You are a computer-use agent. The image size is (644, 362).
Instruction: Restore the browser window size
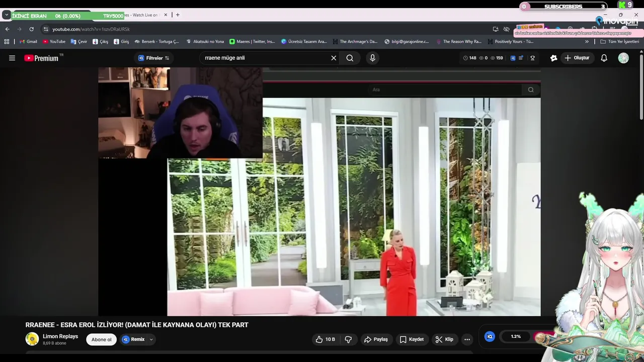click(x=620, y=15)
